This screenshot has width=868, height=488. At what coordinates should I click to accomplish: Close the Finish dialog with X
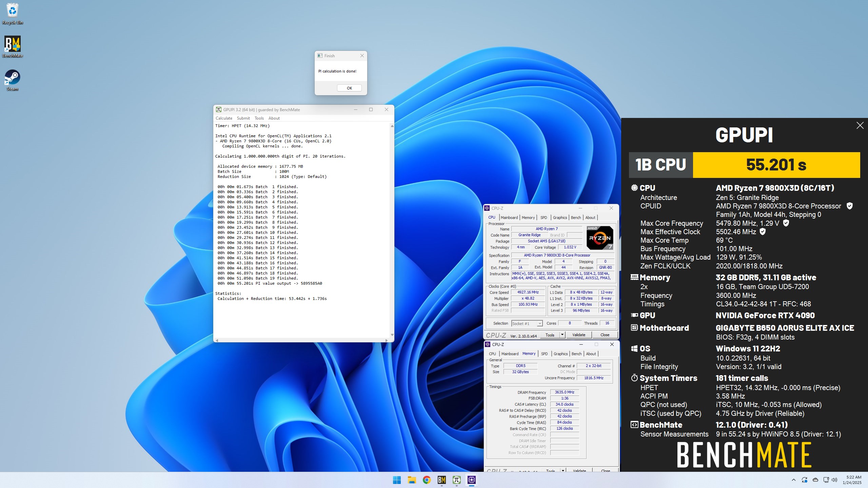pos(362,56)
